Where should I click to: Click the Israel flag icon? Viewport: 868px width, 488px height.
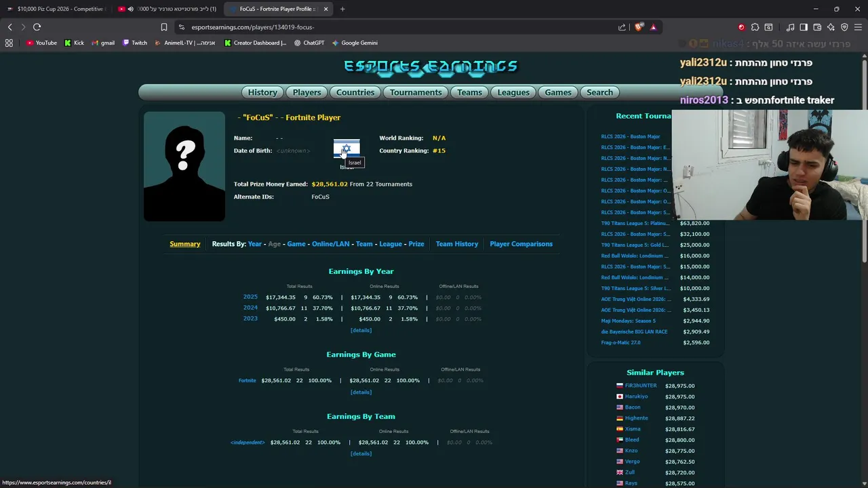coord(347,148)
